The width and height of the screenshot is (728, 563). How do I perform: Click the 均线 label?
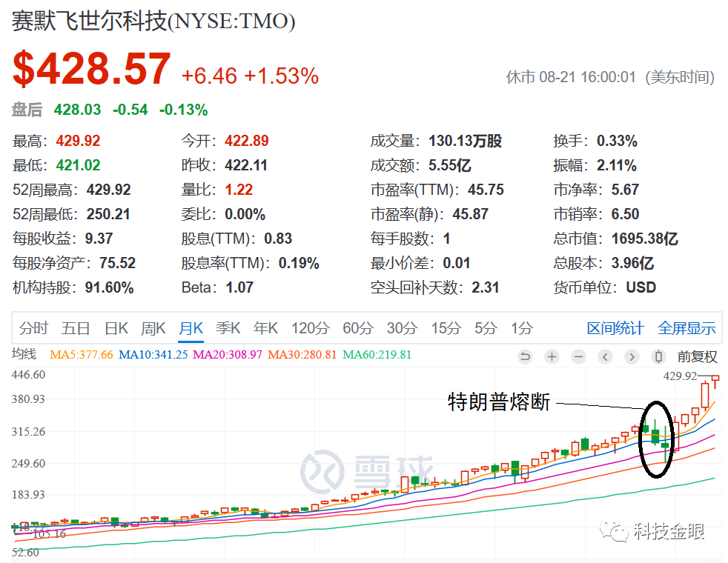tap(24, 354)
